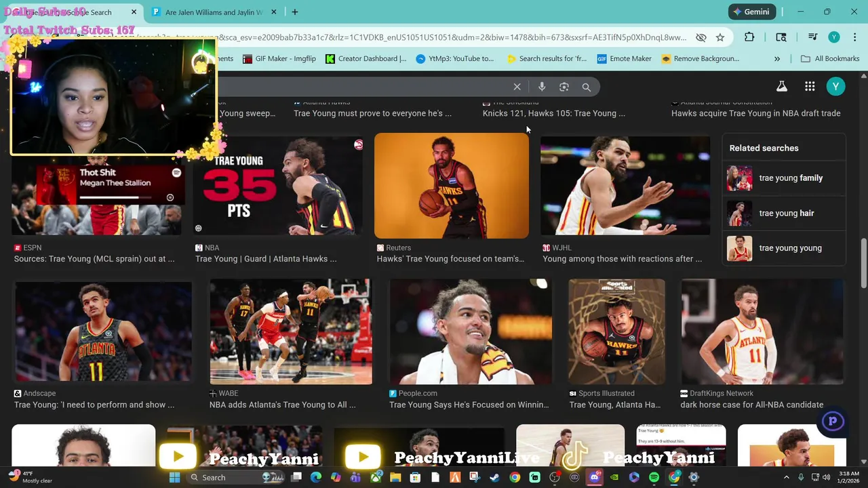The height and width of the screenshot is (488, 868).
Task: Open File Explorer from taskbar
Action: tap(395, 478)
